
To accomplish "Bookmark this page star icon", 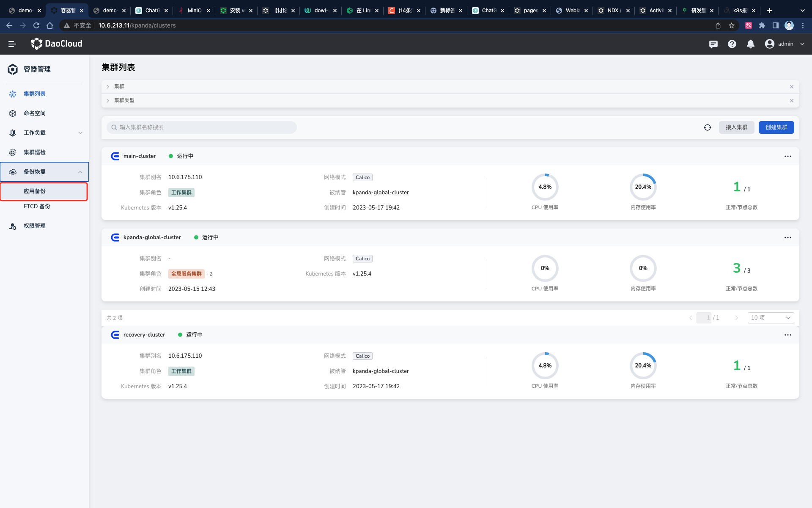I will (732, 25).
